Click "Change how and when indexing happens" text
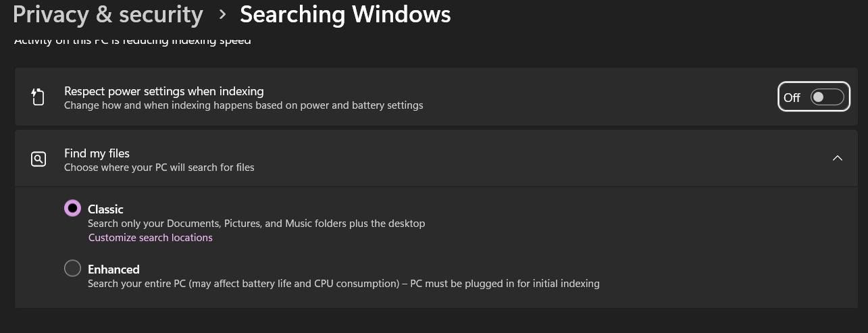Screen dimensions: 868x333 click(x=243, y=105)
